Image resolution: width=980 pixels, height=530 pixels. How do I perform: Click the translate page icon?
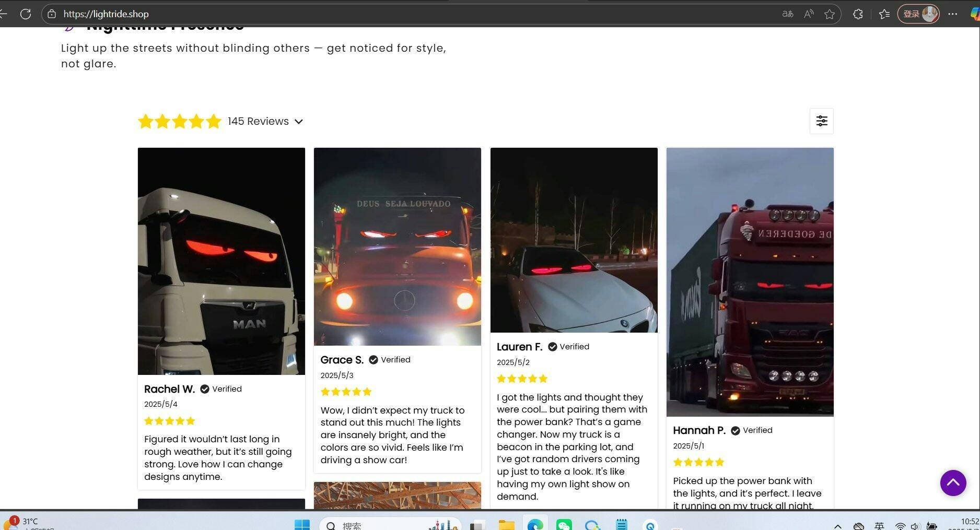point(787,14)
